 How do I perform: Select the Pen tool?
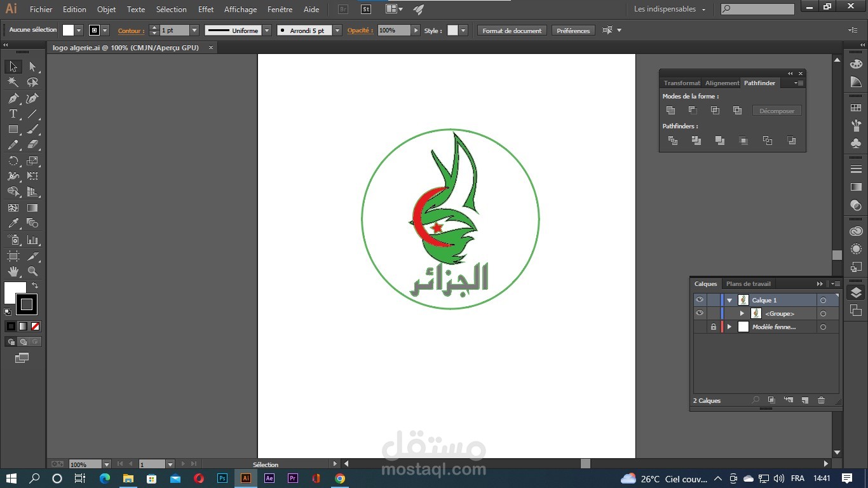coord(13,98)
